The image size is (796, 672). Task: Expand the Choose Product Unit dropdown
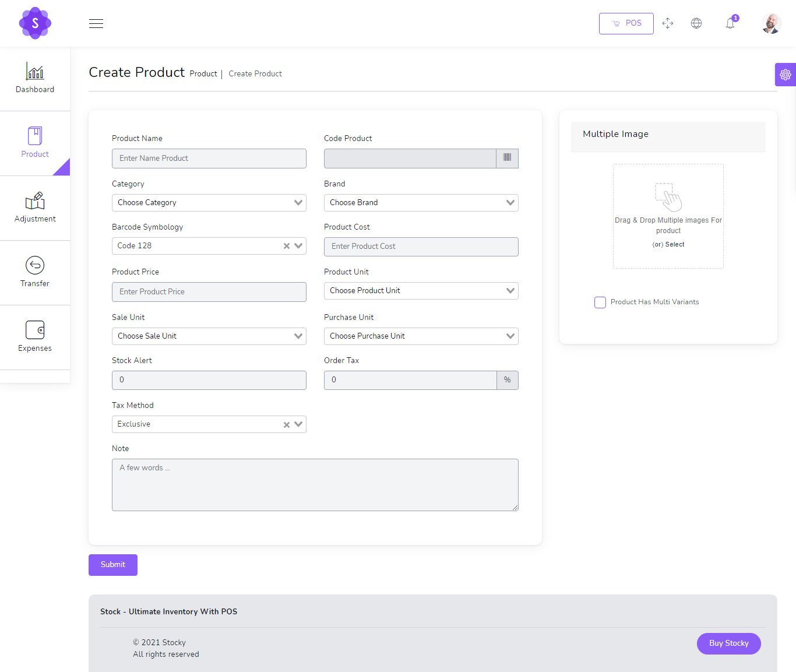click(421, 291)
